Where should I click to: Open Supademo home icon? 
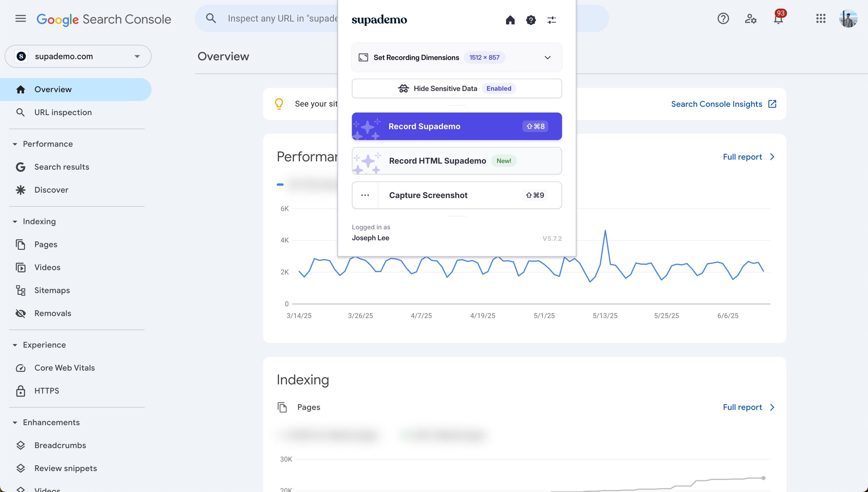click(x=510, y=20)
